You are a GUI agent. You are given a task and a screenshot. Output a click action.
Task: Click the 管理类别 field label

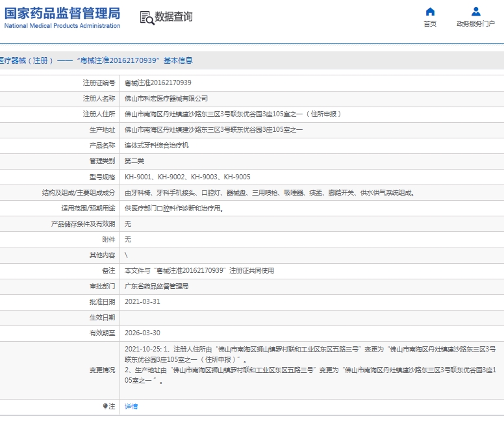[102, 161]
